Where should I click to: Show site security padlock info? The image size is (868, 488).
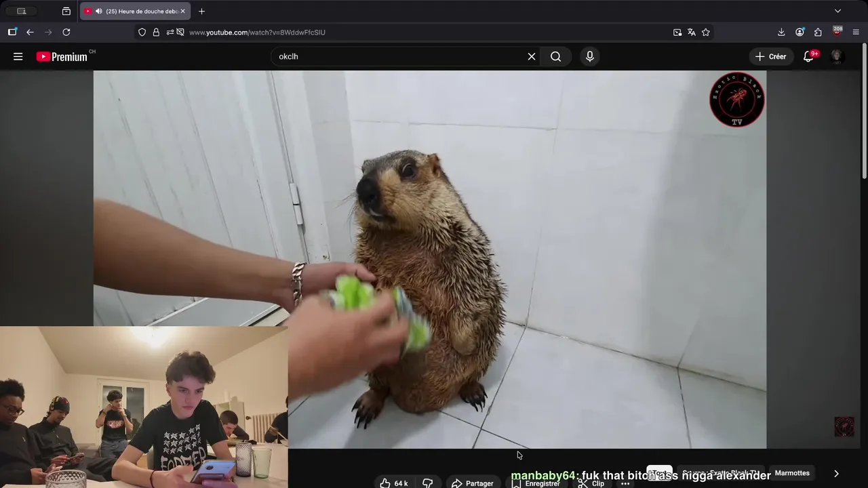[156, 32]
